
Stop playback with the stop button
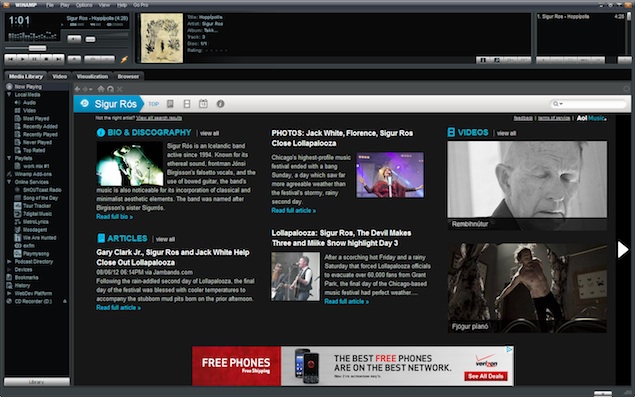(46, 59)
